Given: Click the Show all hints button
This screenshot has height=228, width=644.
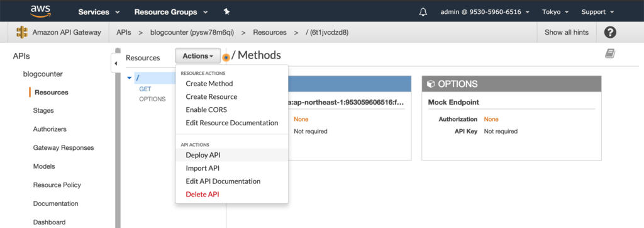Looking at the screenshot, I should (567, 32).
